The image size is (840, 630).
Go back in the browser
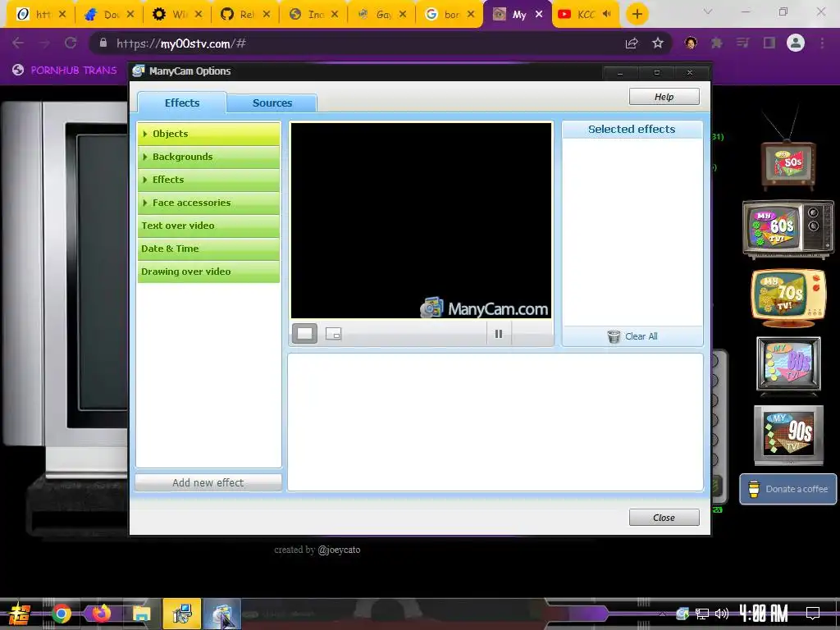click(18, 43)
